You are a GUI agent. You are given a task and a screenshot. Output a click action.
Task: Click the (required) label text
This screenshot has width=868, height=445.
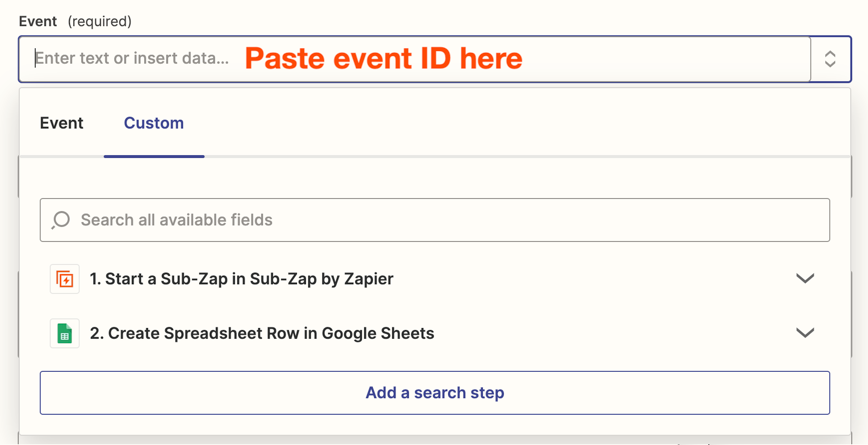point(100,22)
